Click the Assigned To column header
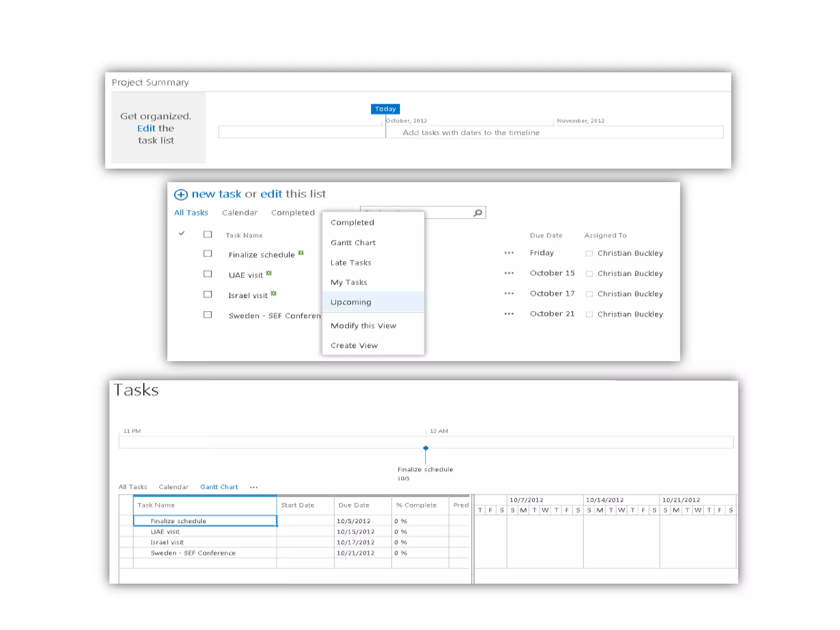Screen dimensions: 840x630 click(x=605, y=235)
